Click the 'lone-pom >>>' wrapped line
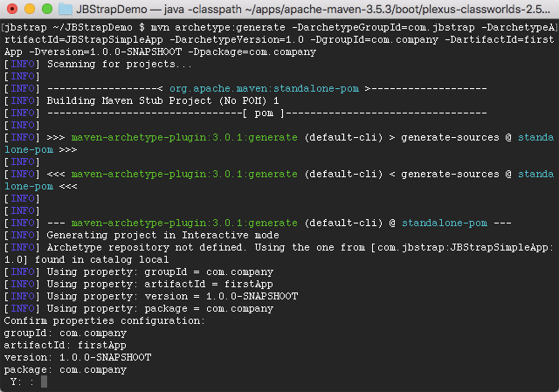This screenshot has width=559, height=392. [41, 149]
